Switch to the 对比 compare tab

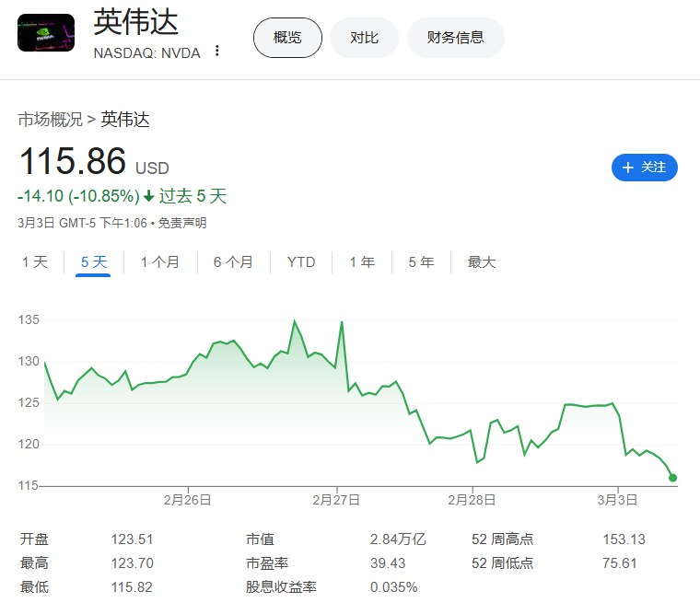pos(365,38)
